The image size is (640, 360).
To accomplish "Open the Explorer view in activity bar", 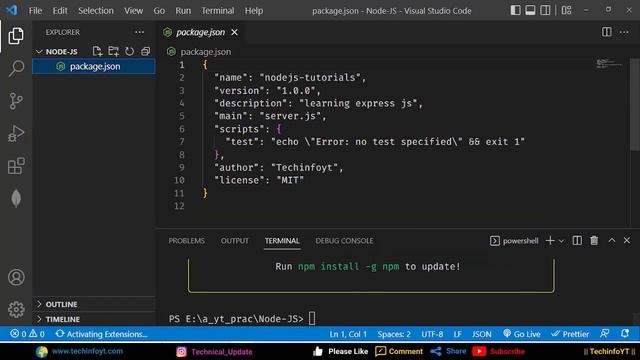I will coord(16,36).
